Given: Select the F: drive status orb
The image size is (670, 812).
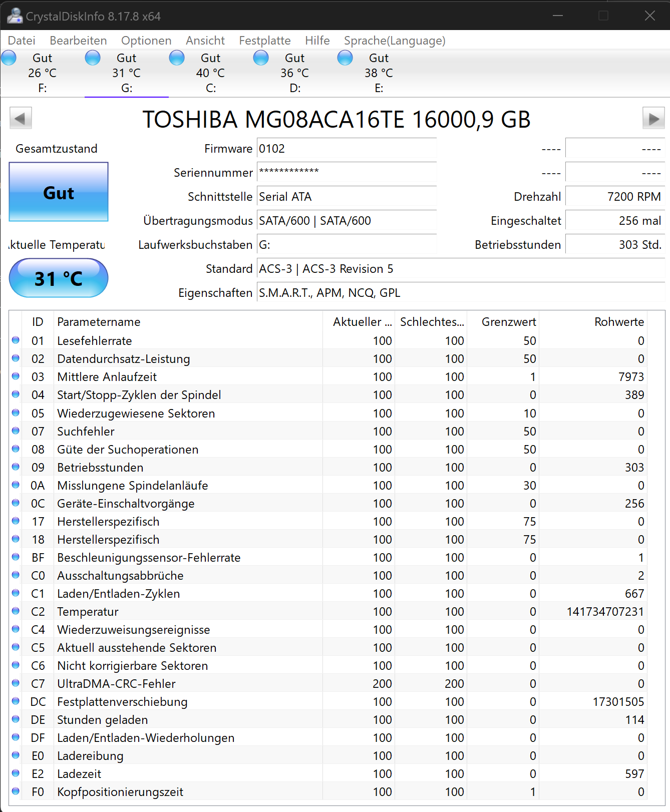Looking at the screenshot, I should (x=9, y=58).
